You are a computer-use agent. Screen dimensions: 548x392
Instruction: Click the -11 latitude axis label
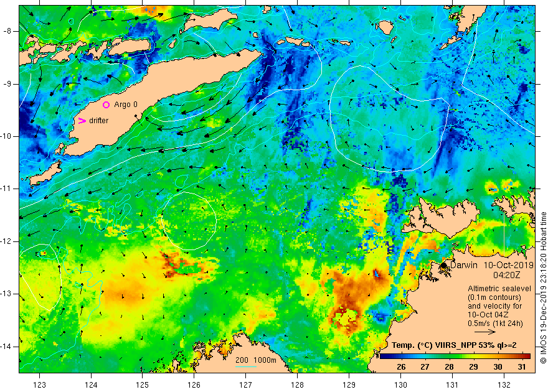coord(6,189)
